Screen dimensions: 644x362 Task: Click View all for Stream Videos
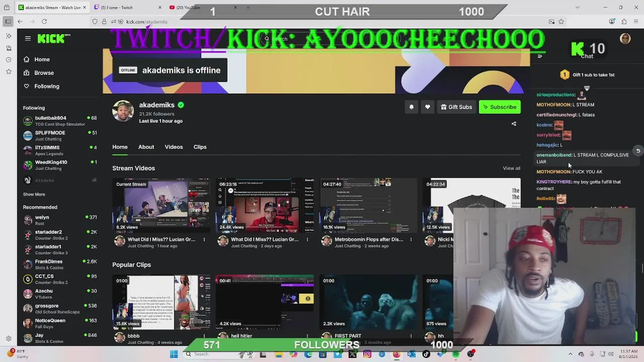pos(511,168)
